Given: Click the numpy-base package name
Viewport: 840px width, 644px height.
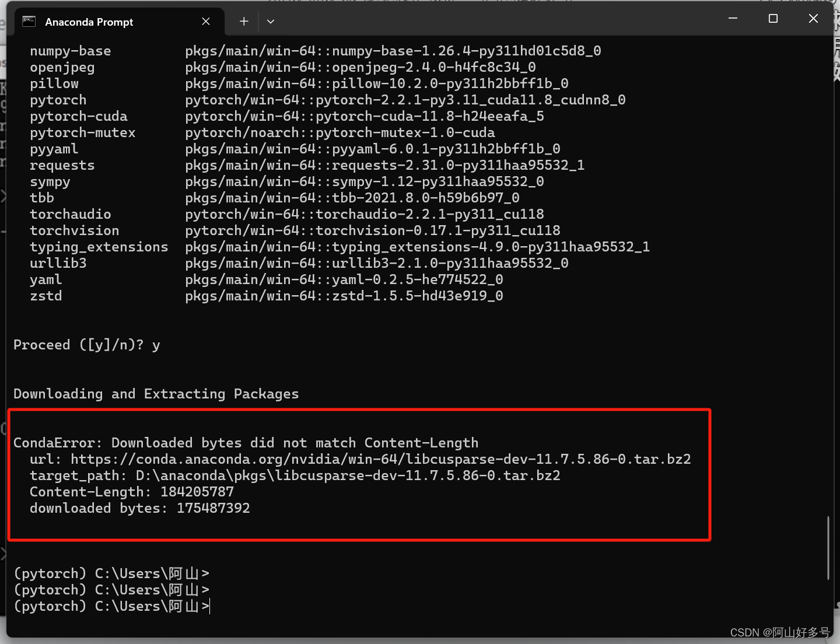Looking at the screenshot, I should [x=70, y=51].
